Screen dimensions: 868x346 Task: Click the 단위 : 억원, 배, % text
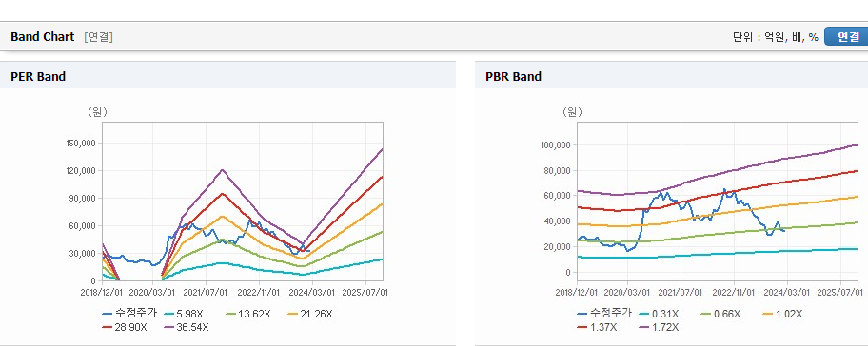(775, 37)
